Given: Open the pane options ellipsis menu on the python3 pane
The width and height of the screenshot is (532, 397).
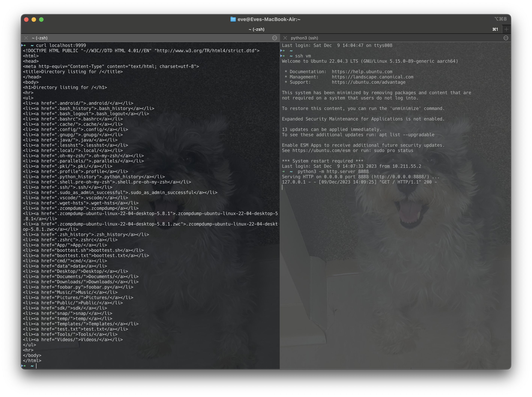Looking at the screenshot, I should 505,38.
